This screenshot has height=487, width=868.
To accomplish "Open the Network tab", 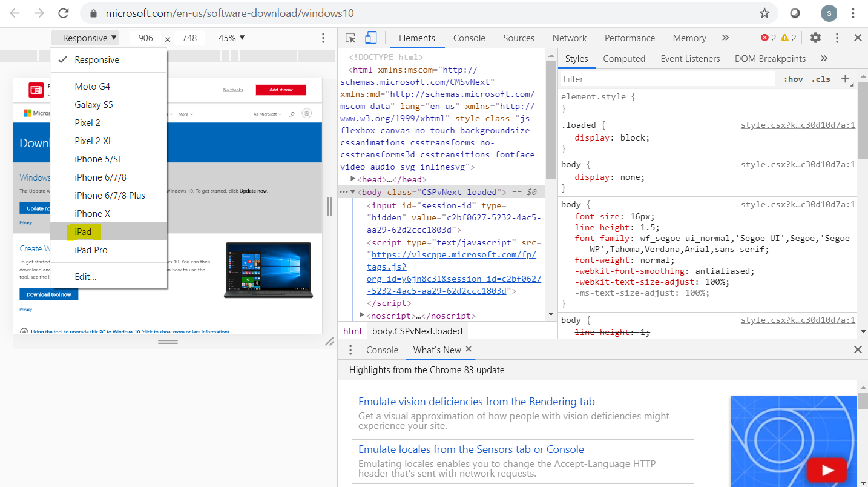I will (570, 38).
